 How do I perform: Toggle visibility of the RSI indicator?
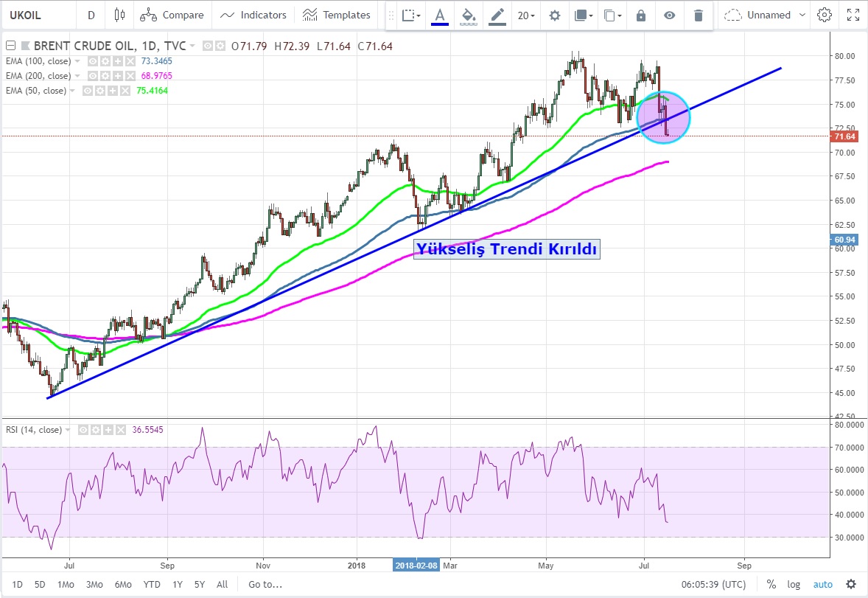point(83,429)
